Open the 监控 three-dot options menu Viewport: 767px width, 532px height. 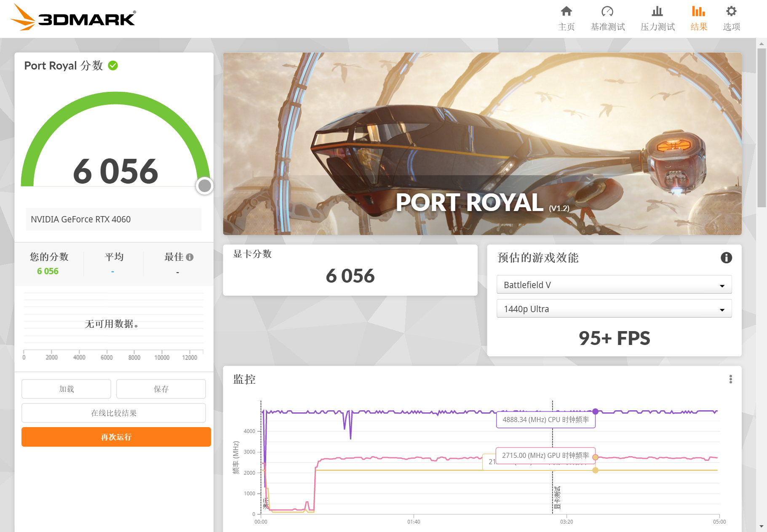730,379
